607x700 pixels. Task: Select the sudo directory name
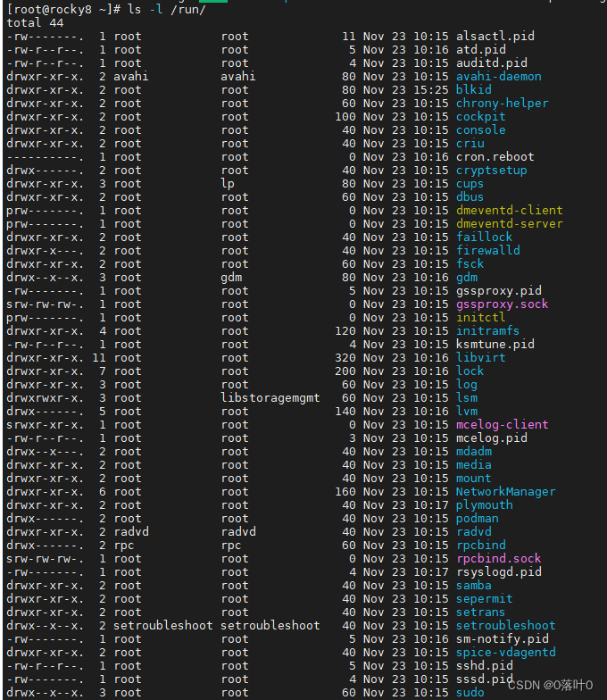pyautogui.click(x=470, y=693)
